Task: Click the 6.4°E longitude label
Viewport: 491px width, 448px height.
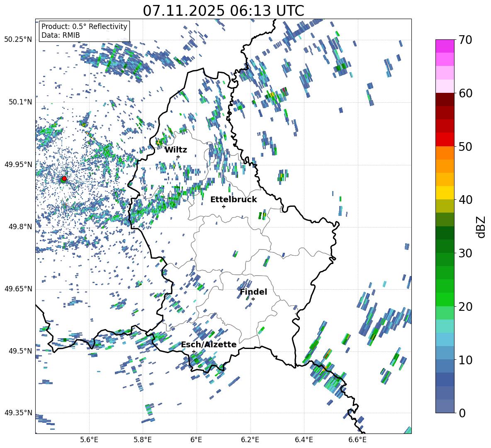Action: (x=304, y=440)
